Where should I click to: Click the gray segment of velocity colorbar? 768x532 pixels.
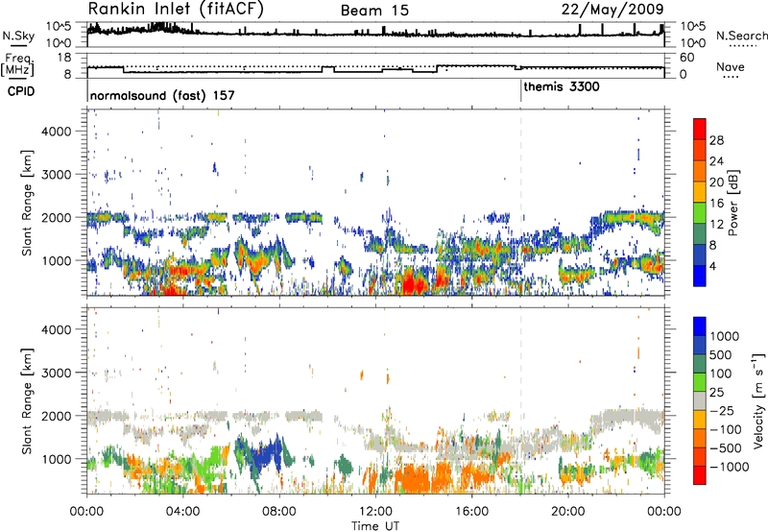pos(700,401)
